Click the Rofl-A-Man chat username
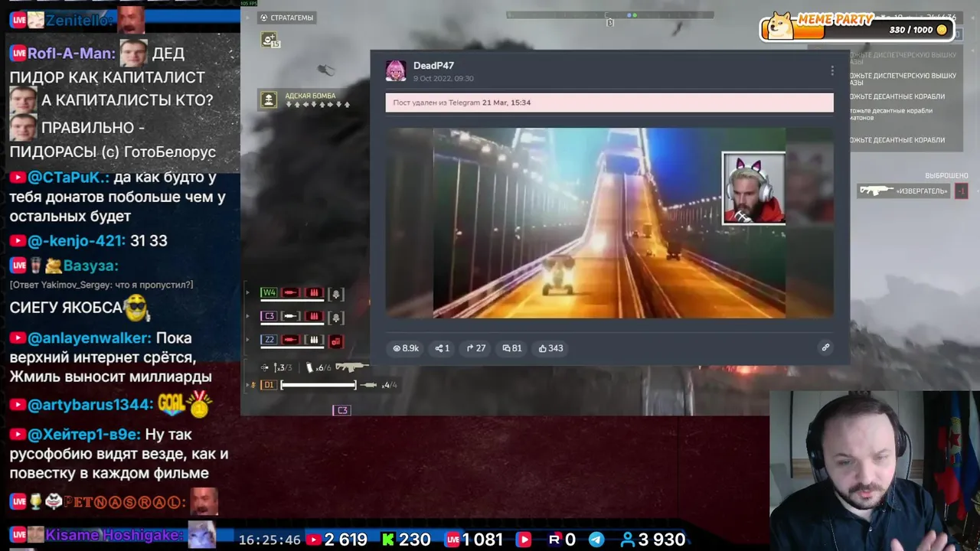Viewport: 980px width, 551px height. pos(72,54)
